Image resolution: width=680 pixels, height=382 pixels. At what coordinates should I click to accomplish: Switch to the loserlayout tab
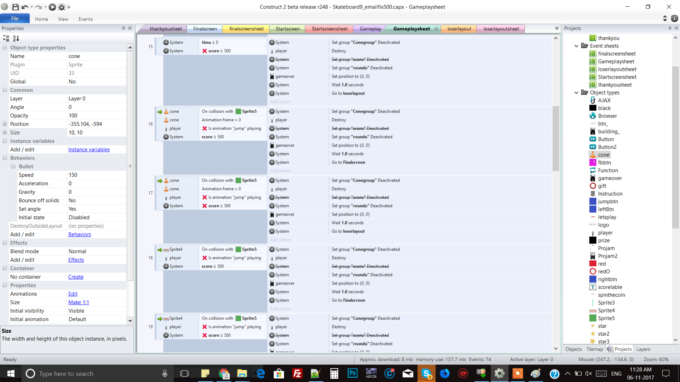point(459,29)
